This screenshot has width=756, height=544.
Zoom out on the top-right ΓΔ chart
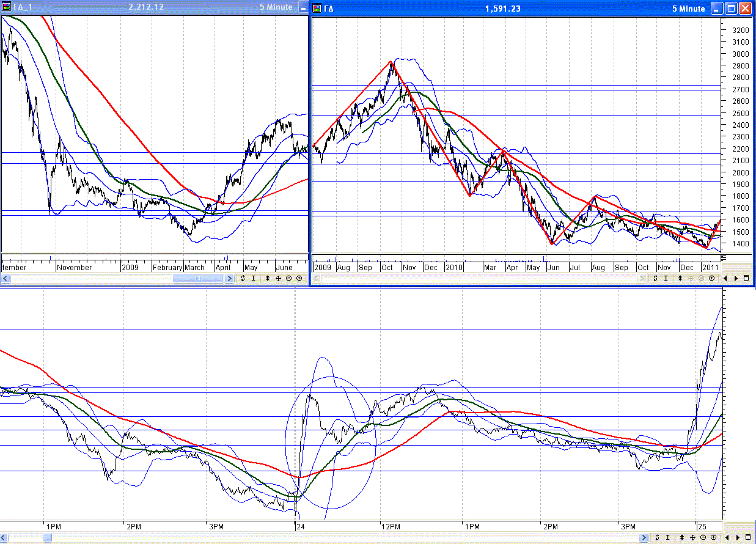[702, 278]
